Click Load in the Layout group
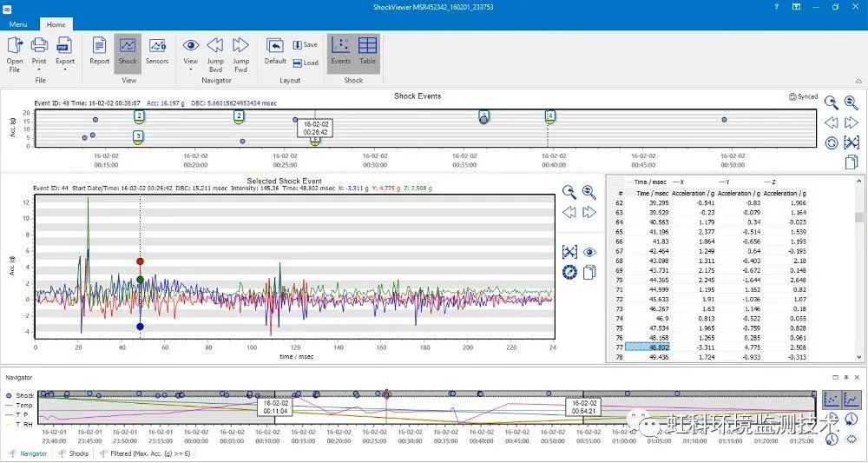 (305, 63)
